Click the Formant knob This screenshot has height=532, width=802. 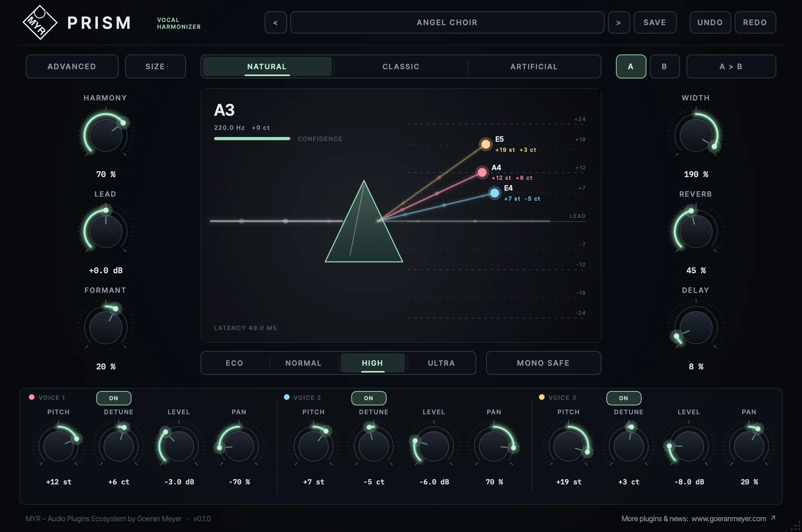coord(106,328)
